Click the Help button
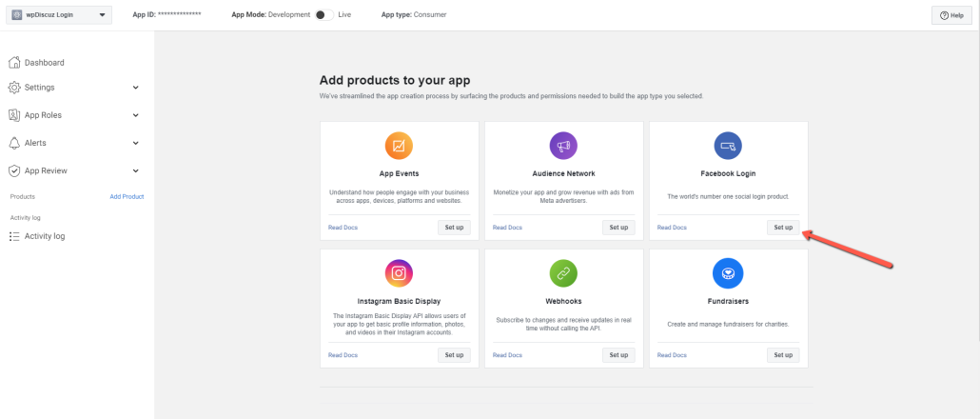Screen dimensions: 980x419 (x=951, y=15)
